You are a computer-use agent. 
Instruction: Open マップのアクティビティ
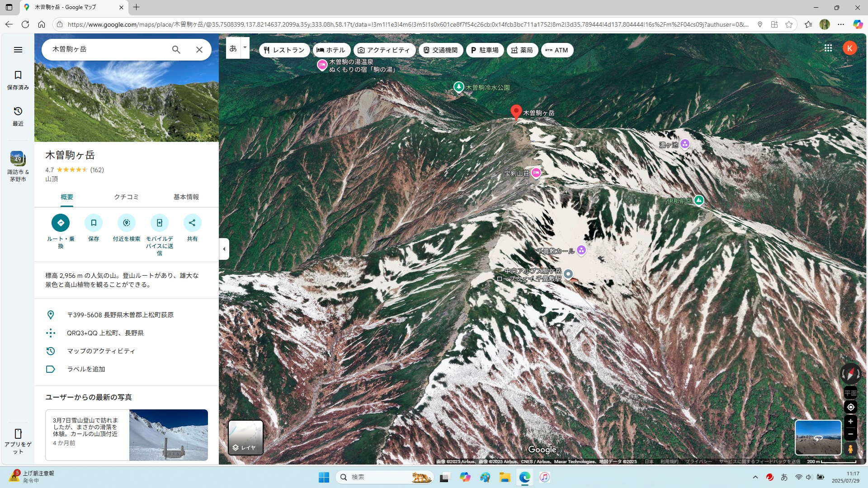tap(127, 351)
